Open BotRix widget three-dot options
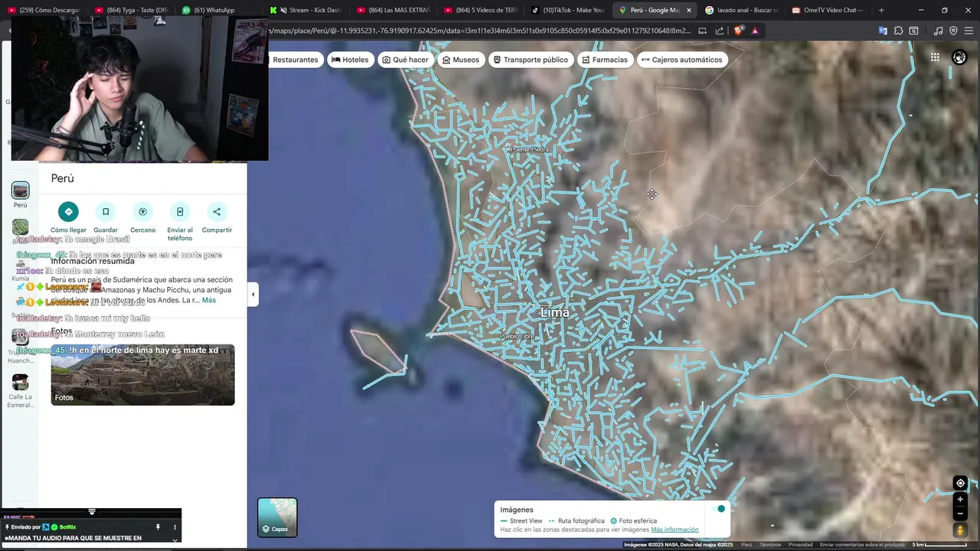The width and height of the screenshot is (980, 551). coord(175,527)
